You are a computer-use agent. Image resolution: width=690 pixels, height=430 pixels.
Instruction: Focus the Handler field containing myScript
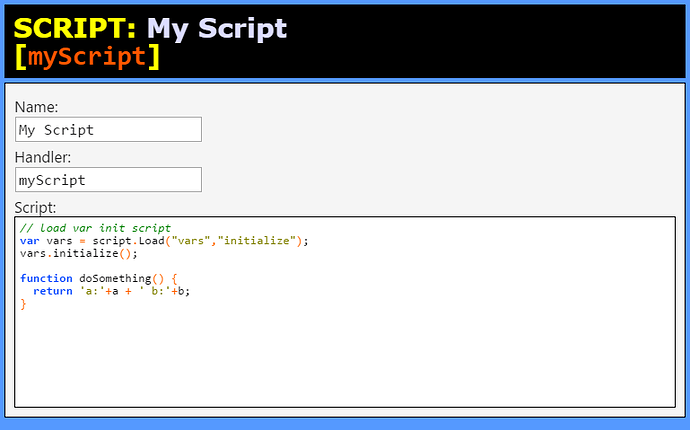[108, 180]
